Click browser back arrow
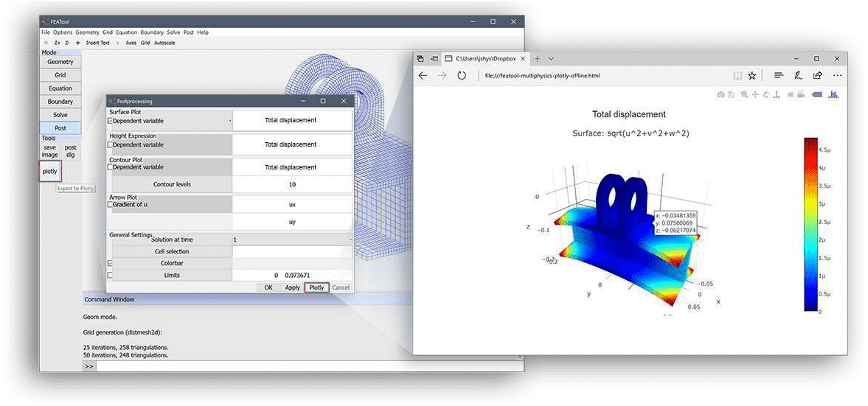The image size is (868, 406). pyautogui.click(x=423, y=75)
